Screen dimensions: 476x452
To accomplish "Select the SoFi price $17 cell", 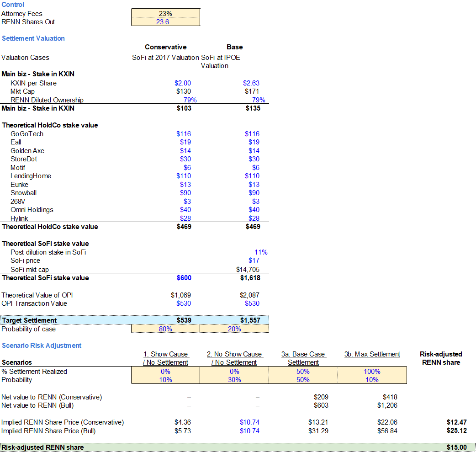I will coord(254,261).
